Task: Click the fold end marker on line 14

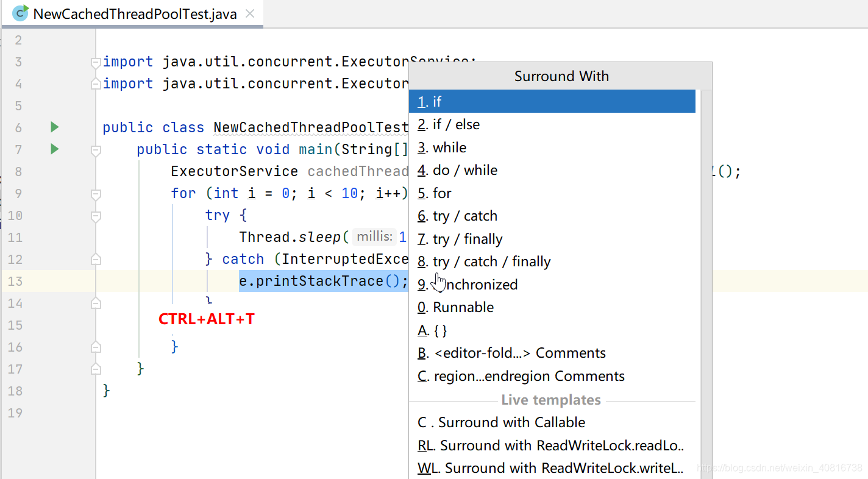Action: click(x=95, y=303)
